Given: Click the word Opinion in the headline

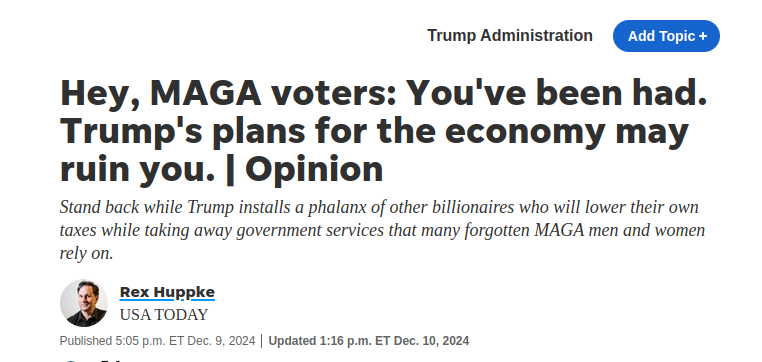Looking at the screenshot, I should pyautogui.click(x=314, y=169).
